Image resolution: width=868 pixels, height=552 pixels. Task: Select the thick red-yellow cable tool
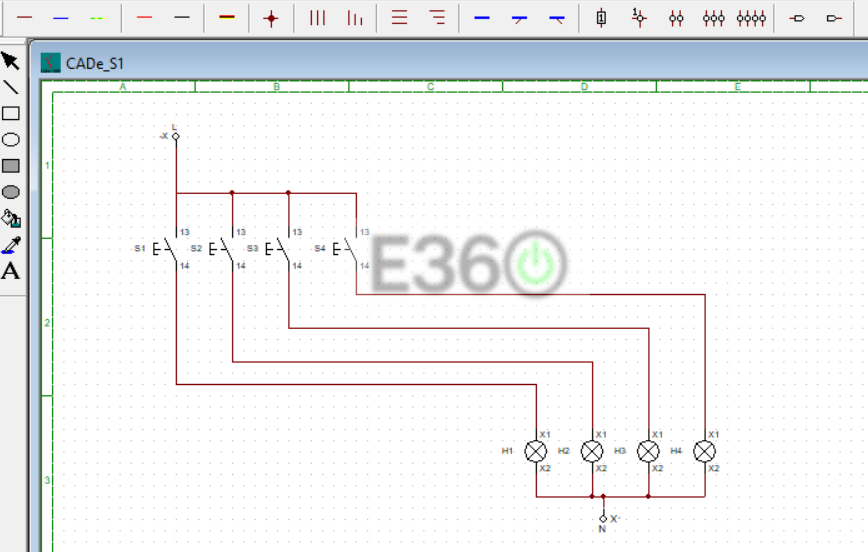pyautogui.click(x=227, y=18)
